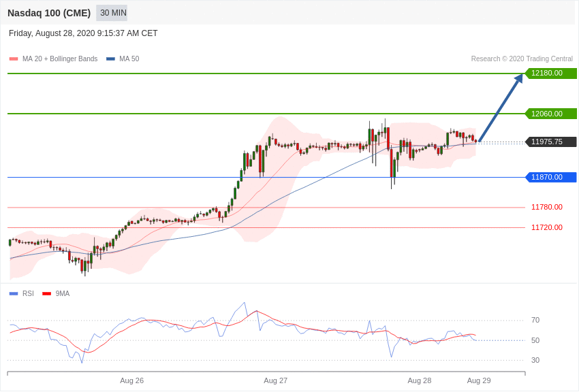Click the Aug 27 date axis label
This screenshot has height=392, width=579.
(275, 380)
